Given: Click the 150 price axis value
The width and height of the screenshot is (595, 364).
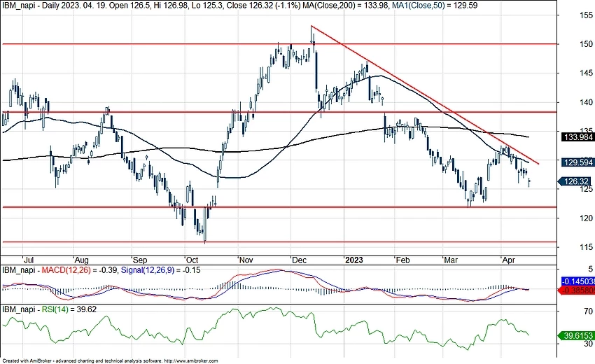Looking at the screenshot, I should point(586,44).
